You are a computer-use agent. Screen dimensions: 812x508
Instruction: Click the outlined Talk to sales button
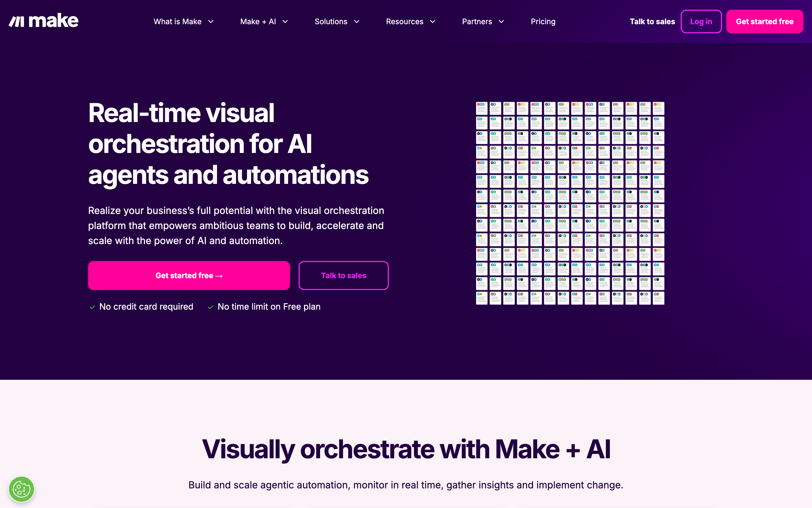pyautogui.click(x=344, y=276)
